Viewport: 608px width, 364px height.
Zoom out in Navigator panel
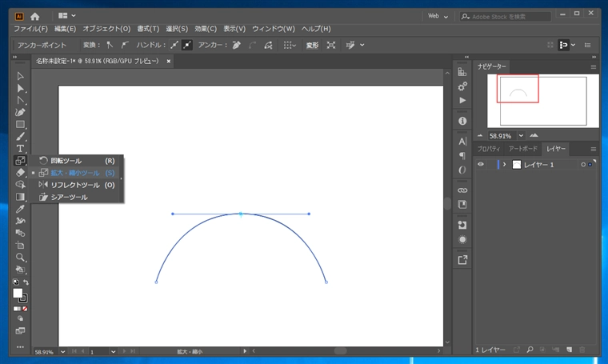coord(480,136)
